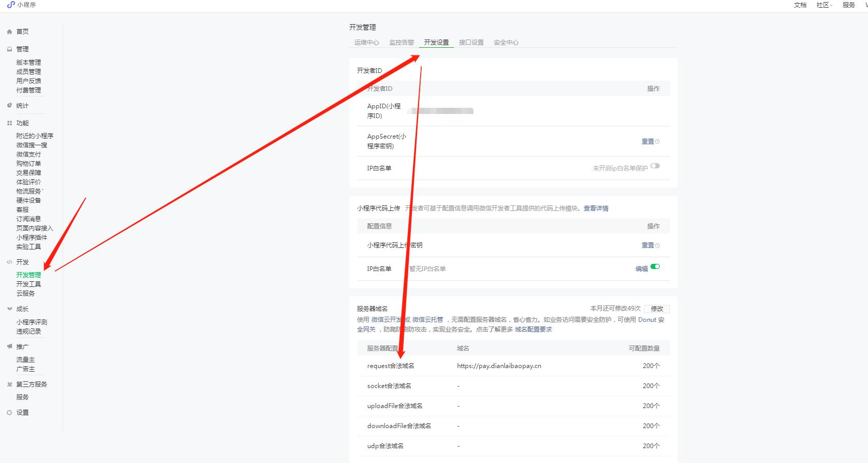Switch to the 接口设置 tab

pyautogui.click(x=471, y=43)
